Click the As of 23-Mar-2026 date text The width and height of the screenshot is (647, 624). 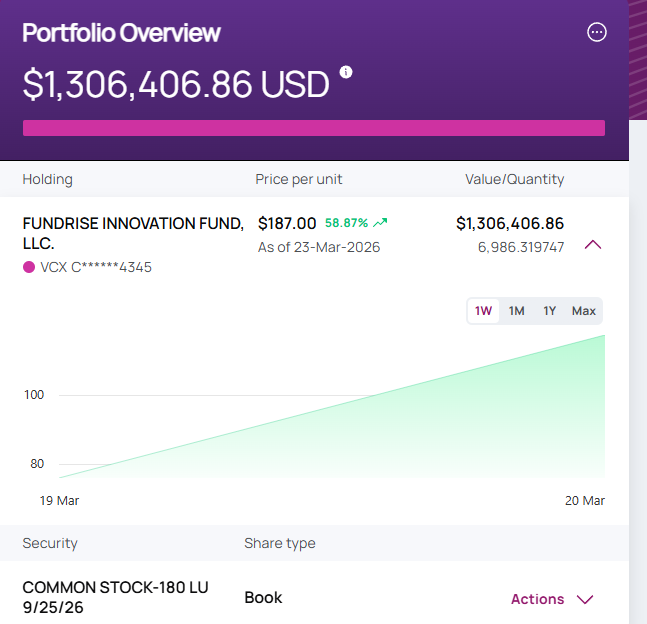pyautogui.click(x=319, y=247)
